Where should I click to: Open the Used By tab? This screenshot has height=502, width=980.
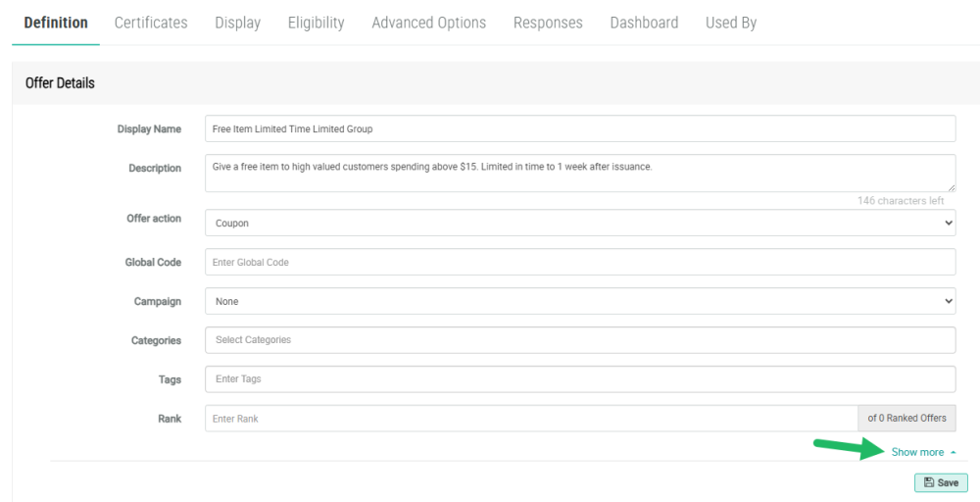click(731, 23)
